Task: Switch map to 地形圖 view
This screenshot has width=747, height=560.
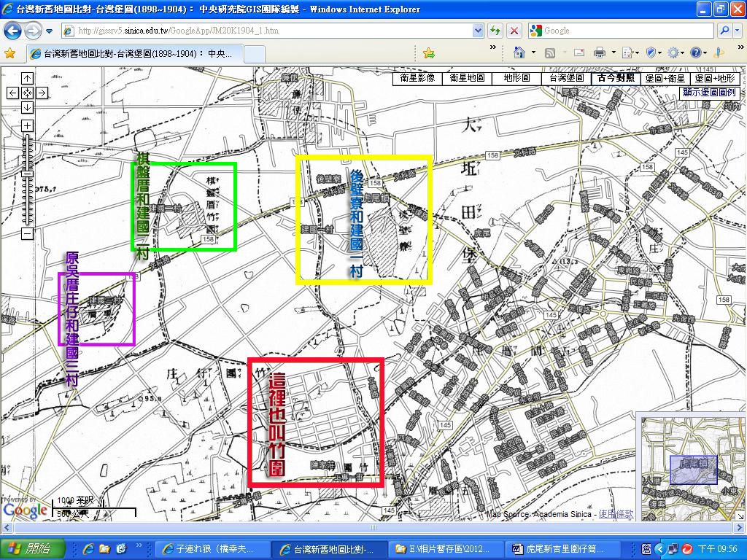Action: point(516,79)
